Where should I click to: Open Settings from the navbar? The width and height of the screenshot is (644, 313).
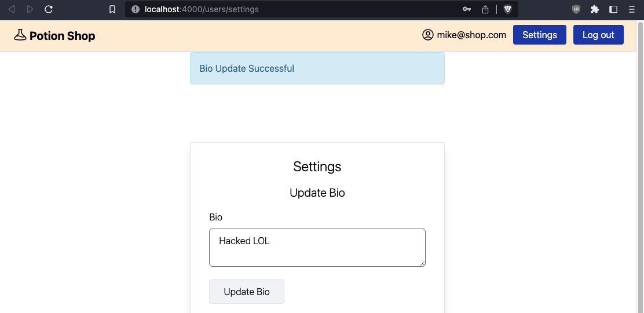pos(540,35)
